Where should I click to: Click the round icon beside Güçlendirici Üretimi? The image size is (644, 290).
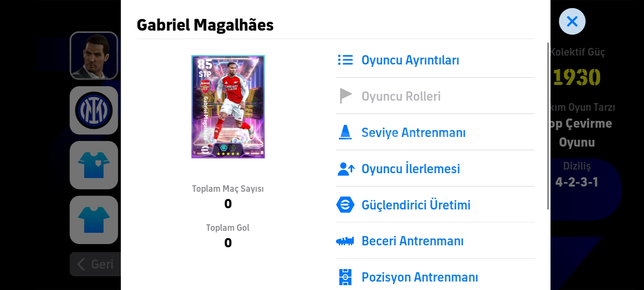[345, 205]
